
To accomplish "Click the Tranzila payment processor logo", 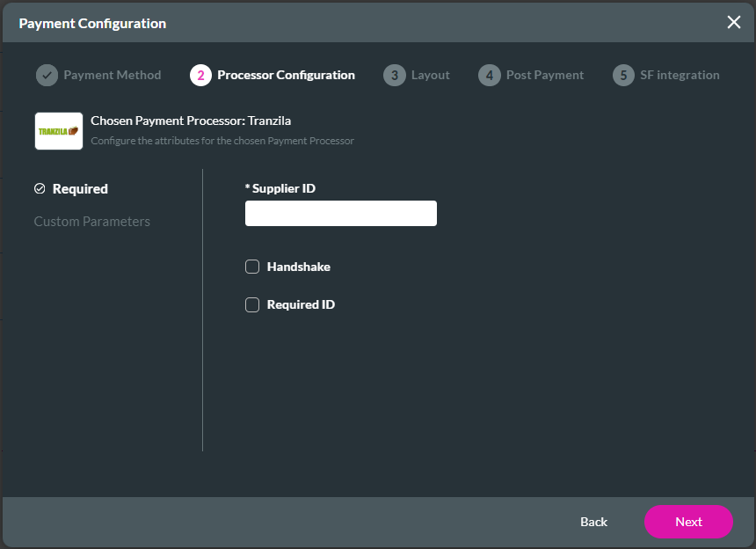I will click(x=58, y=130).
